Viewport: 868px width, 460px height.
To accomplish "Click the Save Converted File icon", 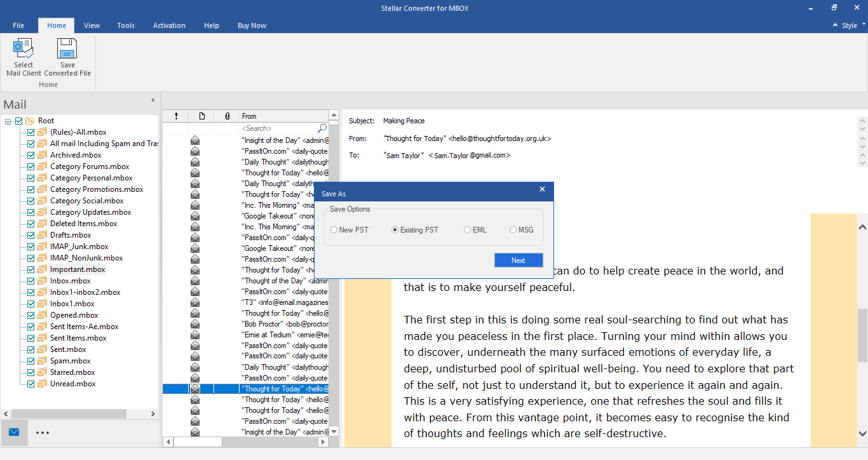I will click(x=67, y=50).
